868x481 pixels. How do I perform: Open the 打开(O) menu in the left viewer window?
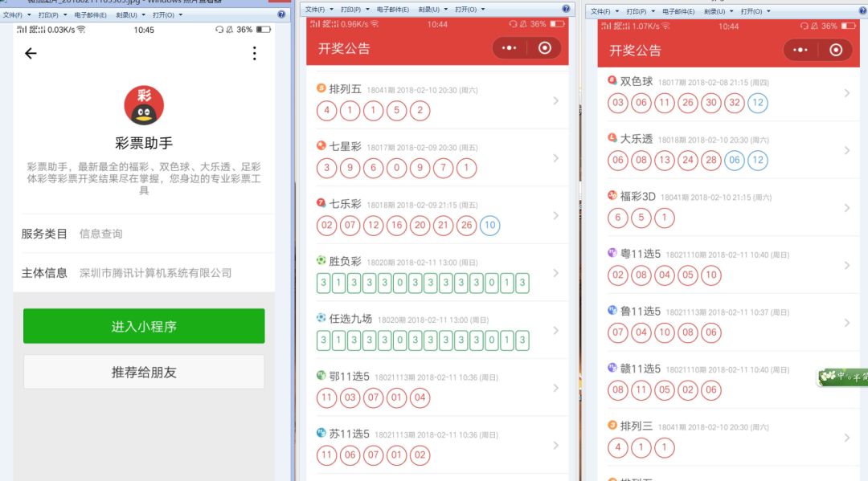(167, 15)
